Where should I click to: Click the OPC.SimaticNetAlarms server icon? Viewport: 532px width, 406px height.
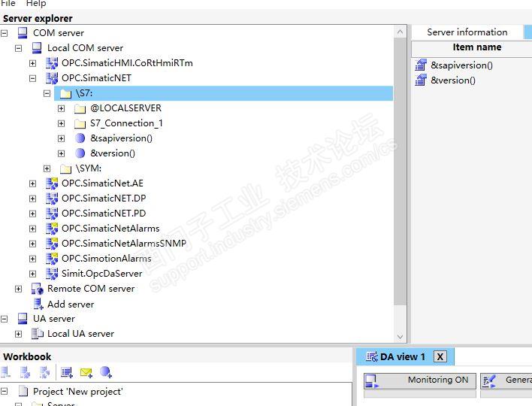coord(52,229)
